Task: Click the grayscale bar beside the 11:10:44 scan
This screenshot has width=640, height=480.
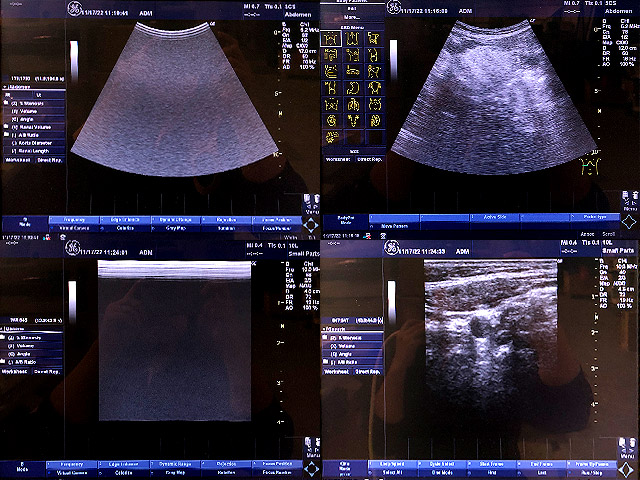Action: click(74, 61)
